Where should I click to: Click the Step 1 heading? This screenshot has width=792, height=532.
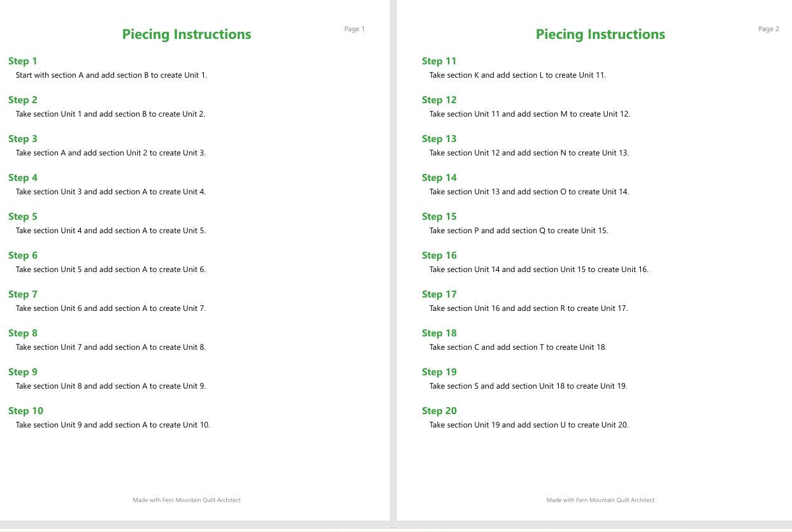click(23, 61)
